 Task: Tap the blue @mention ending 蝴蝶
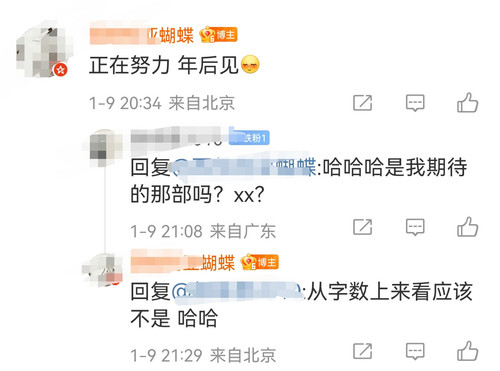tap(244, 167)
